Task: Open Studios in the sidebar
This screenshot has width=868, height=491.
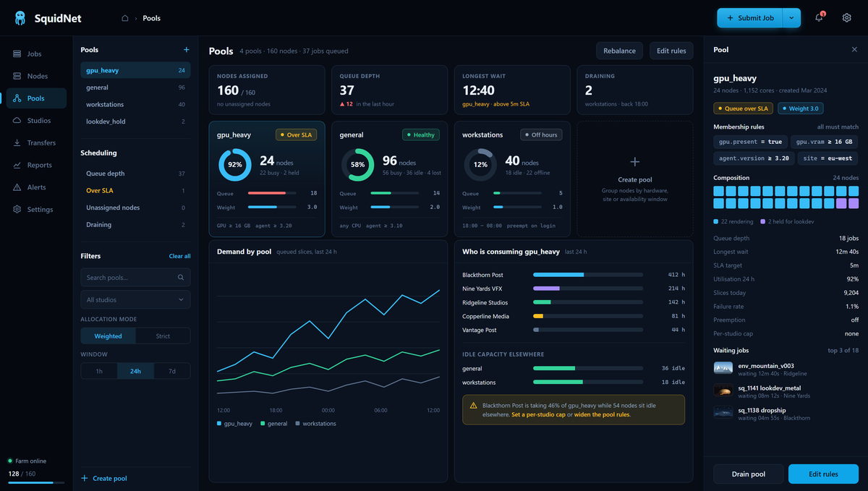Action: click(x=36, y=121)
